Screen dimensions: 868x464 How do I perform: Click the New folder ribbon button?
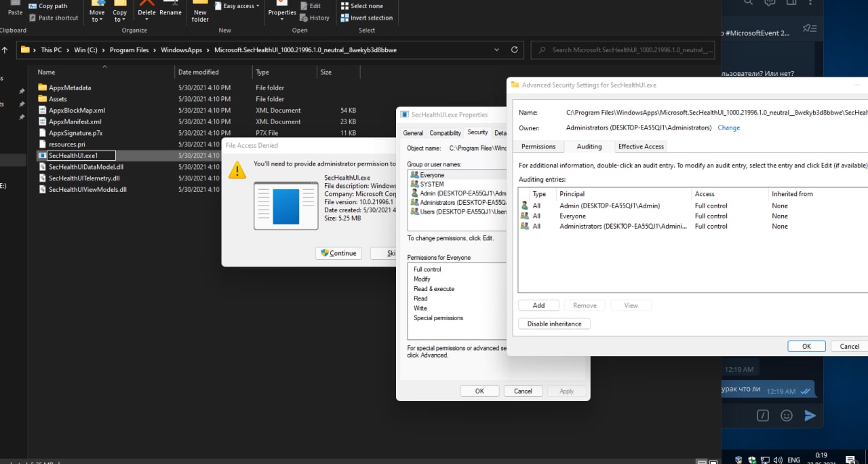200,12
